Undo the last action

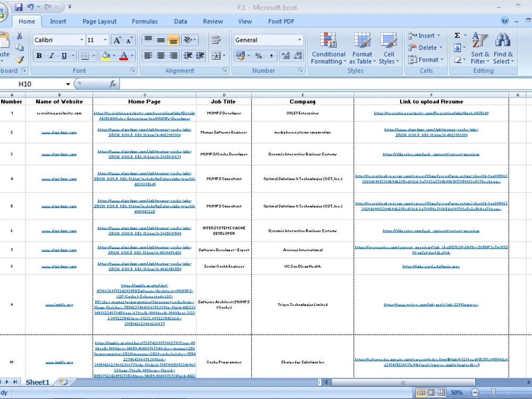coord(30,7)
